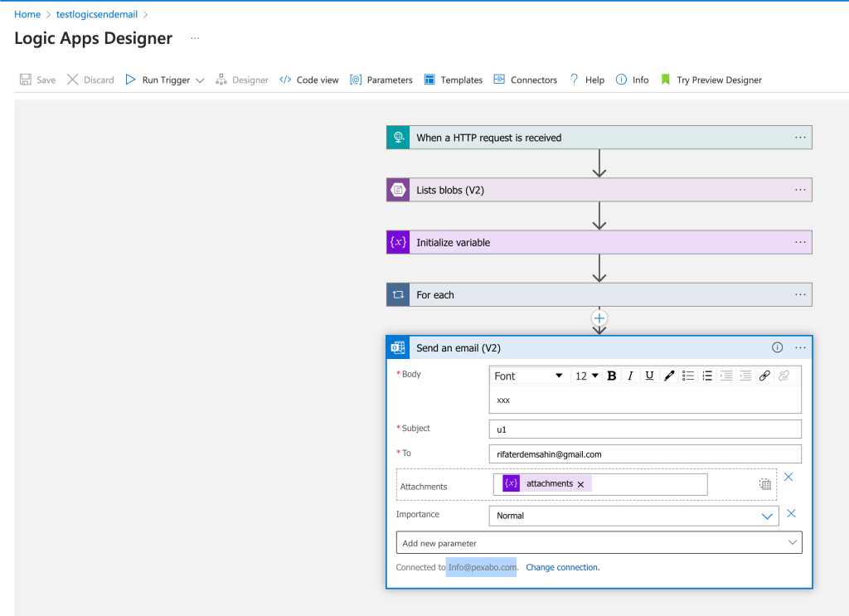The image size is (849, 616).
Task: Open ellipsis menu on For each step
Action: tap(800, 294)
